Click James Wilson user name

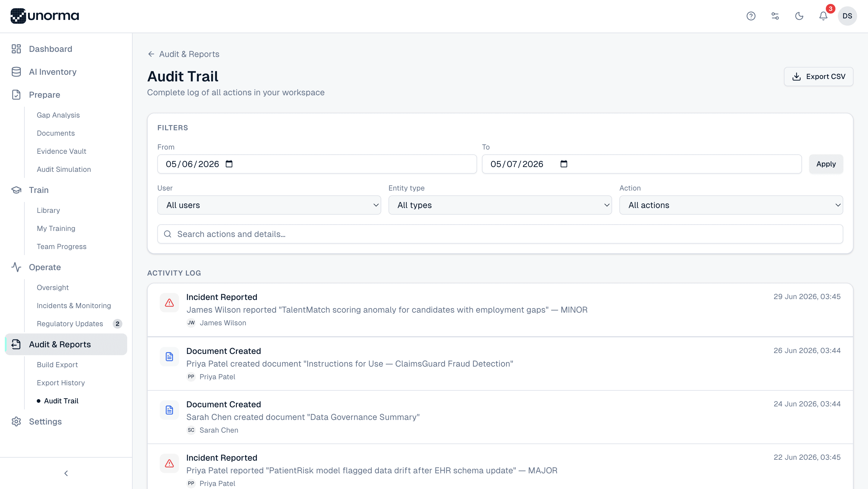click(223, 323)
